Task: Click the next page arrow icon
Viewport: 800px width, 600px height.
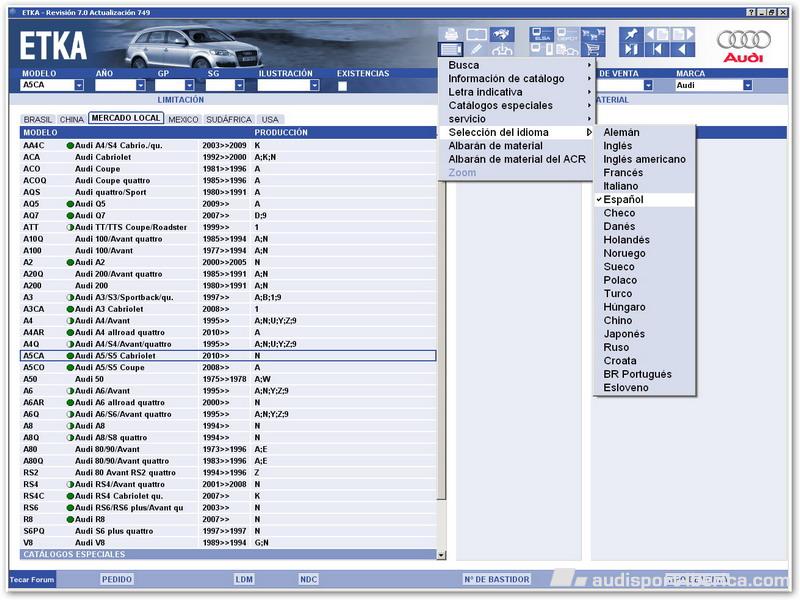Action: click(683, 34)
